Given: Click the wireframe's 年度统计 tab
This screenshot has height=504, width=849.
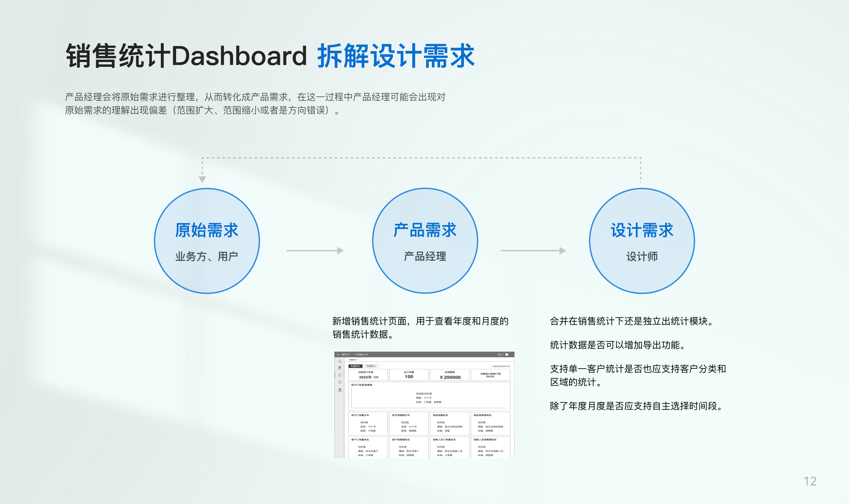Looking at the screenshot, I should click(x=356, y=366).
